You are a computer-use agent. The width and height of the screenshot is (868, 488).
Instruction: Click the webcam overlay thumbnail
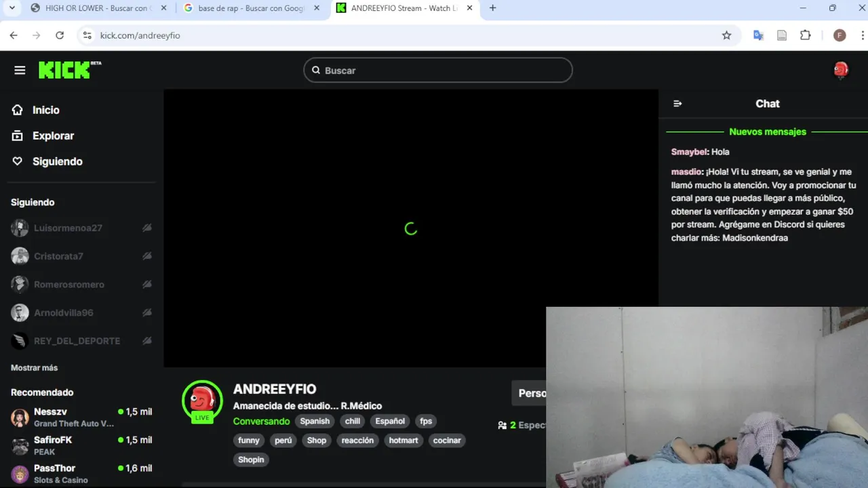coord(707,397)
